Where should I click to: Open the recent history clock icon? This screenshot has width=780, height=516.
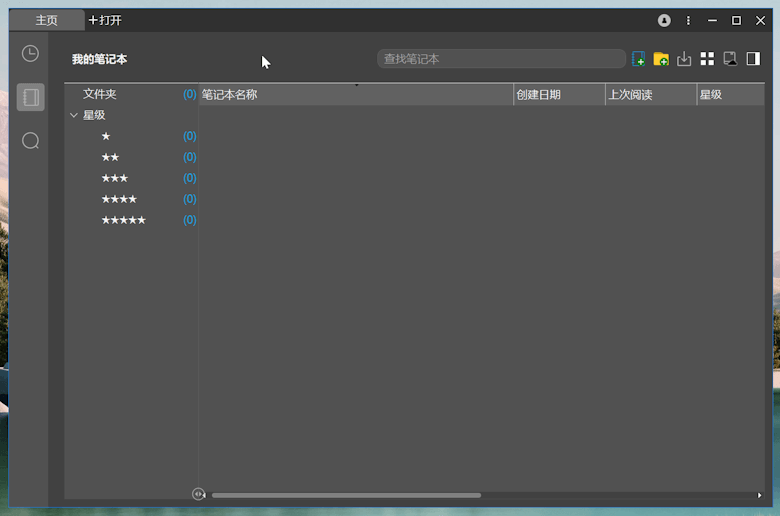[30, 53]
